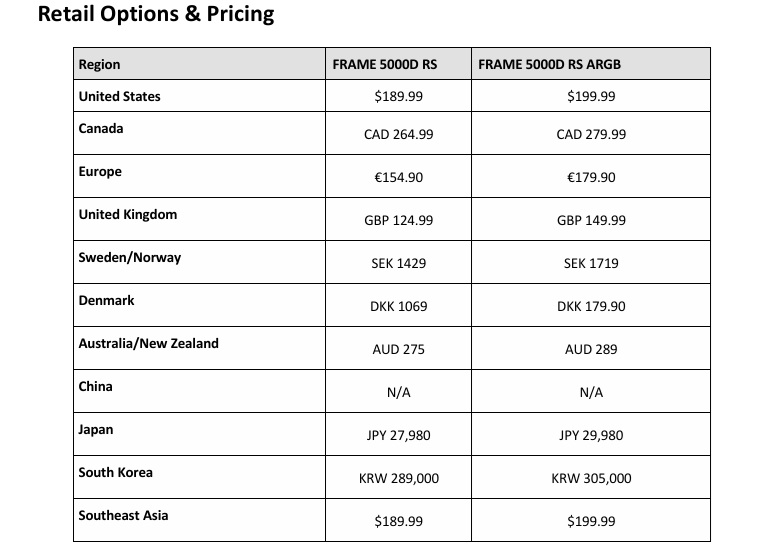Click the SEK 1719 price cell
Image resolution: width=779 pixels, height=557 pixels.
click(x=591, y=263)
